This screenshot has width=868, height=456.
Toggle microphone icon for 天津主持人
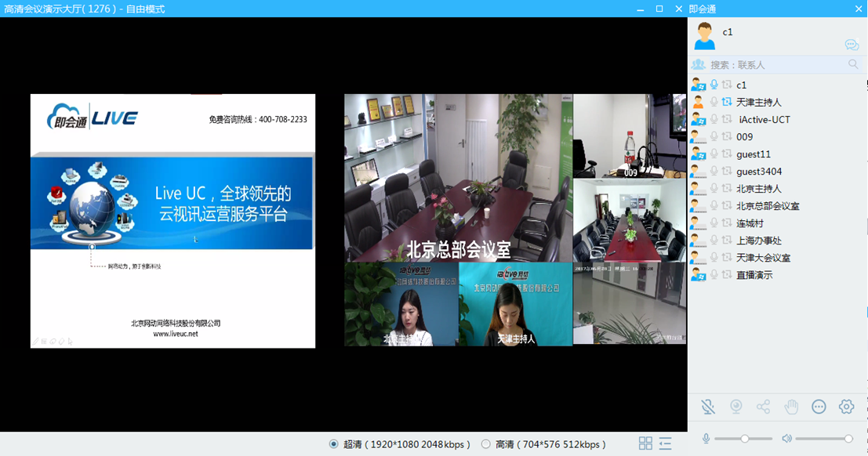(x=714, y=102)
